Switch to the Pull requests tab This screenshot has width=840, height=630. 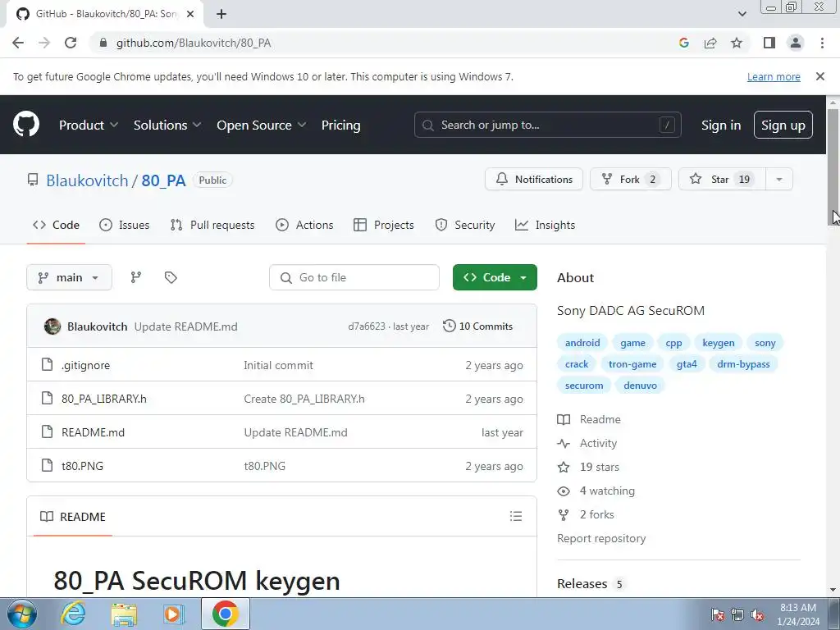tap(212, 225)
